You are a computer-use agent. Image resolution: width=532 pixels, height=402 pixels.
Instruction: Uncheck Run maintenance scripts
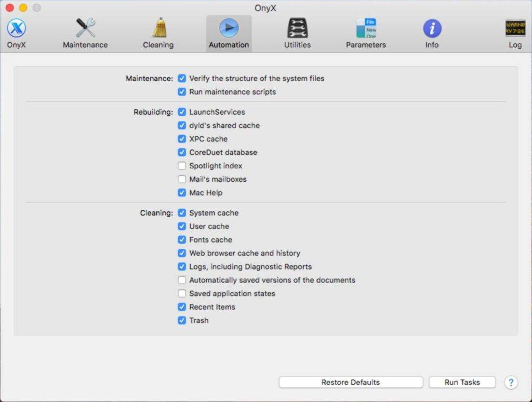pos(182,92)
